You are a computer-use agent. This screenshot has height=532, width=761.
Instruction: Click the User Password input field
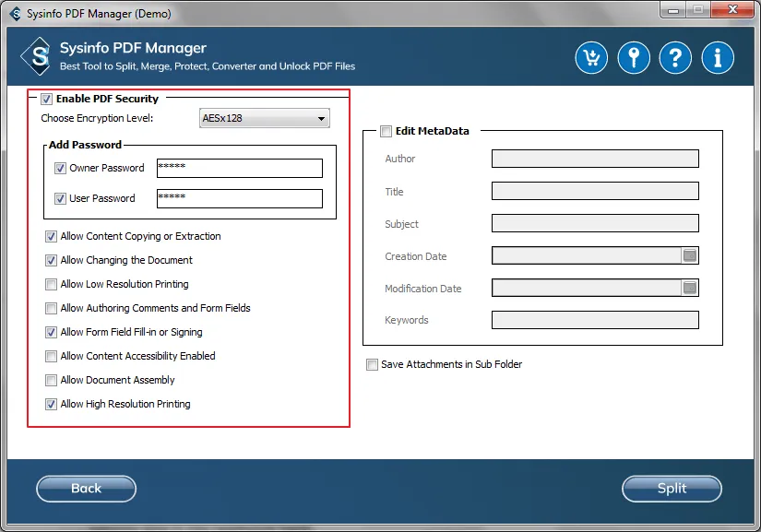coord(240,198)
